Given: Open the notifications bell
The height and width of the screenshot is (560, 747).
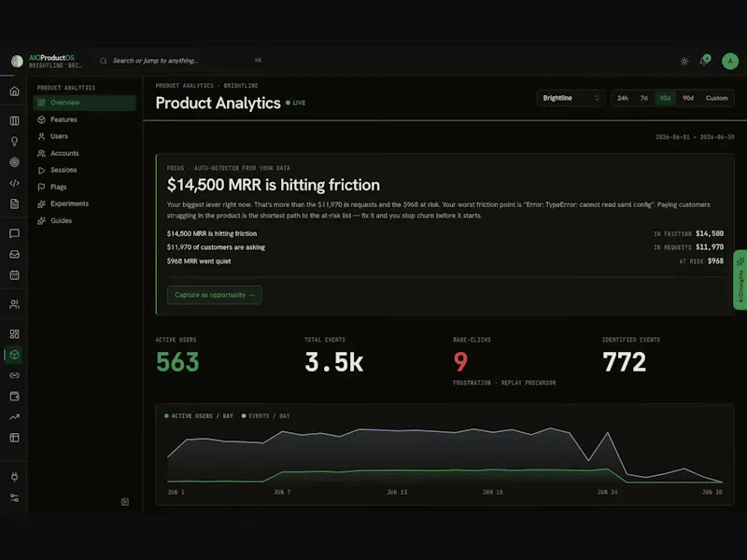Looking at the screenshot, I should click(x=705, y=61).
